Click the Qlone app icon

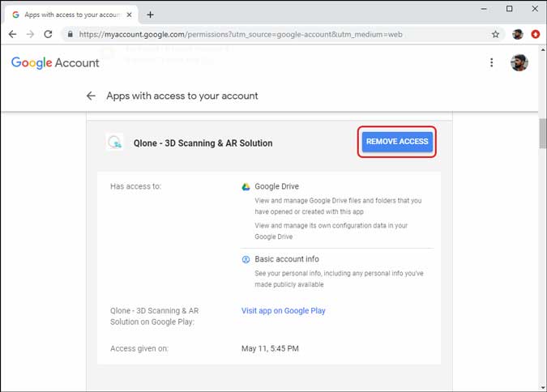pyautogui.click(x=114, y=143)
